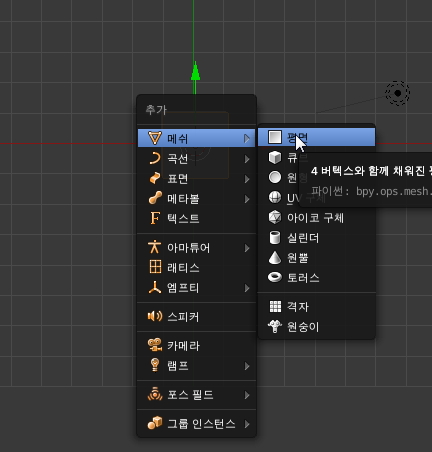Click the 래티스 (Lattice) grid icon

coord(155,267)
